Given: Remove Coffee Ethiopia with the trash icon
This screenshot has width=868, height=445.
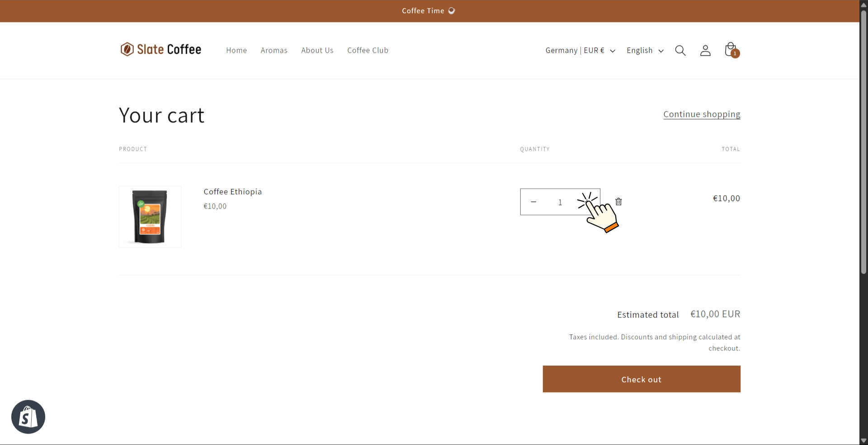Looking at the screenshot, I should (x=618, y=201).
